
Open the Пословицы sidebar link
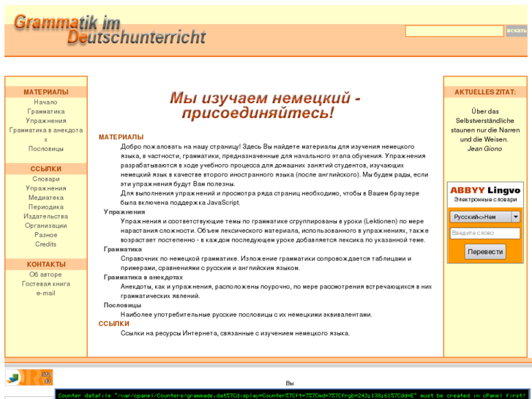pos(46,149)
